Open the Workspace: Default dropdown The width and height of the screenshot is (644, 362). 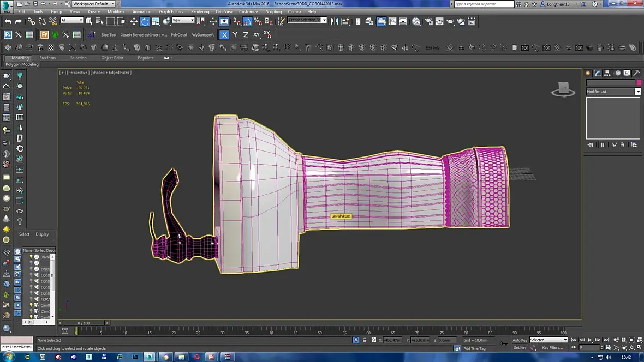pyautogui.click(x=93, y=4)
